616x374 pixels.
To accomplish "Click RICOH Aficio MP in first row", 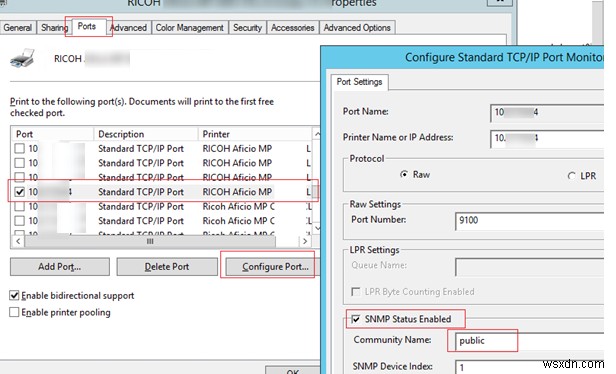I will pyautogui.click(x=237, y=148).
